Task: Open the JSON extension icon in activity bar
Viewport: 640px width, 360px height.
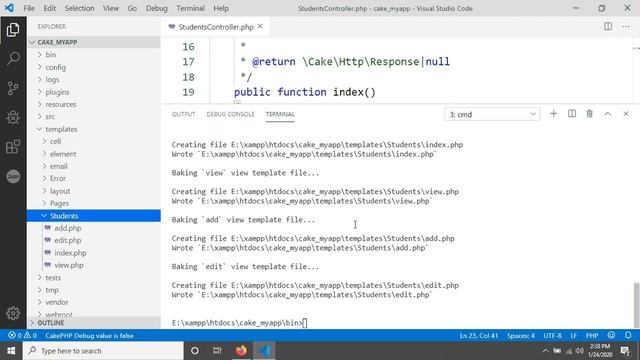Action: tap(13, 176)
